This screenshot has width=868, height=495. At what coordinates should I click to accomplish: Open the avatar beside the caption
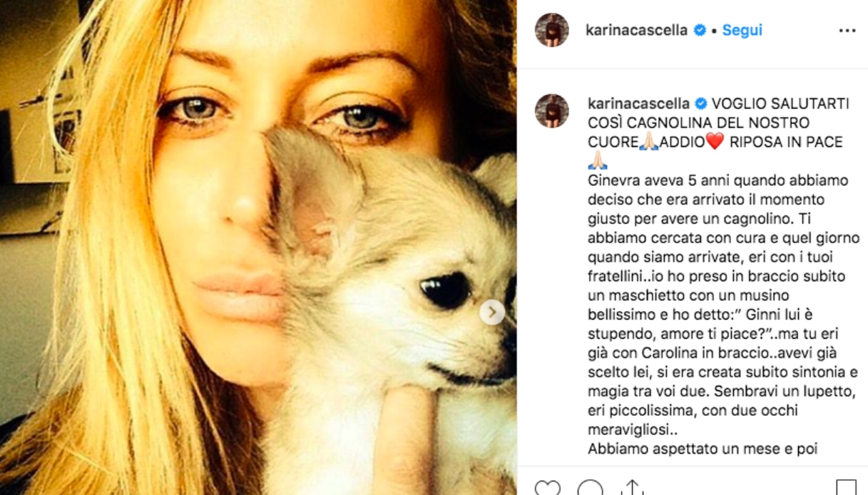552,111
